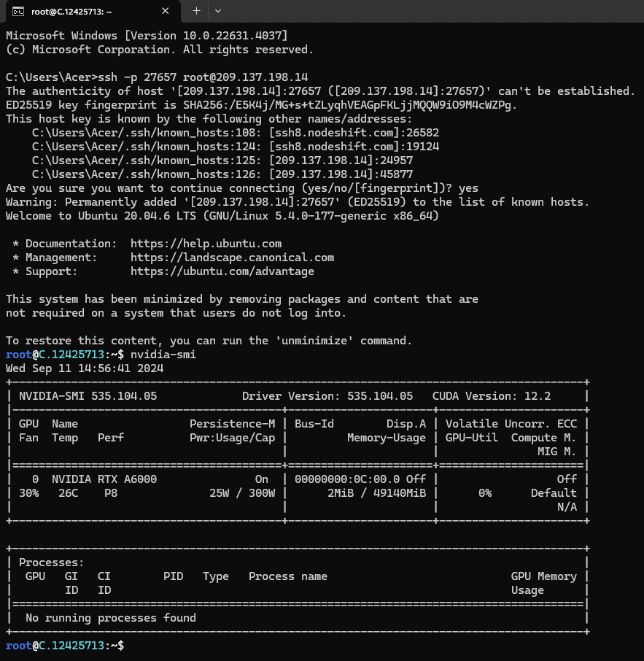
Task: Click the 'Support:' label
Action: point(52,271)
